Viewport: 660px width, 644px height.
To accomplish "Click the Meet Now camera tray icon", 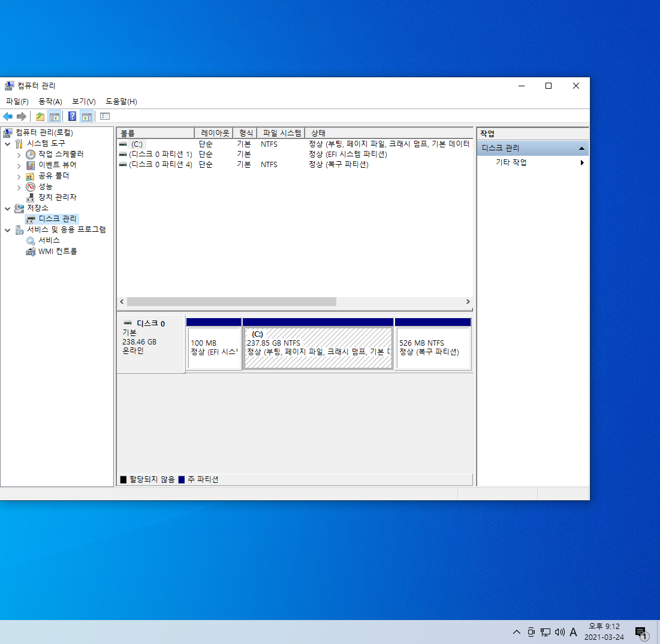I will pos(531,632).
